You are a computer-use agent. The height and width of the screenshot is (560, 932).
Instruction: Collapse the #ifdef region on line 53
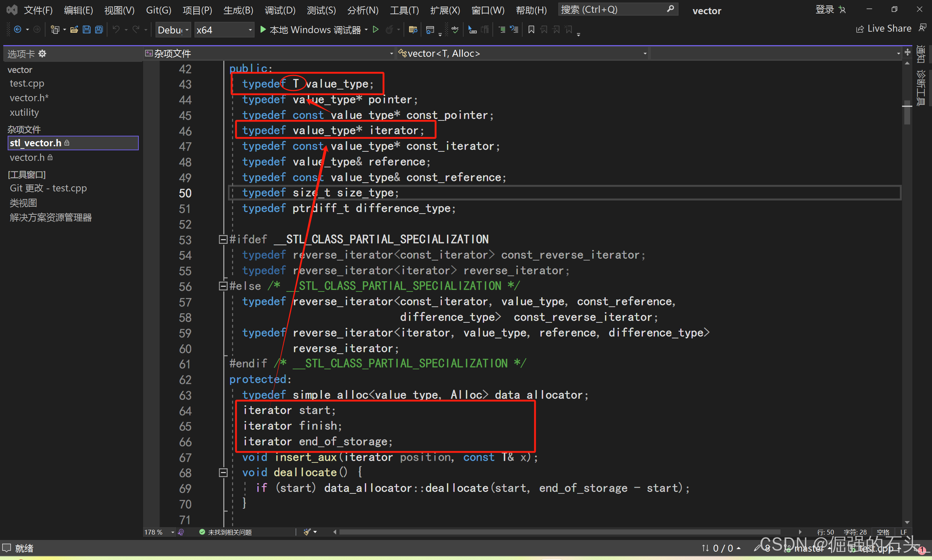223,239
